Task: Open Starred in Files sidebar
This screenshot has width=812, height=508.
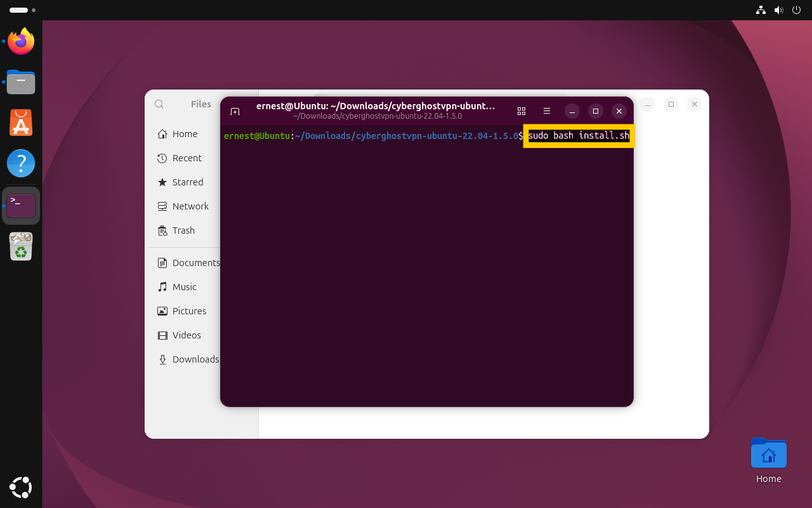Action: pos(183,182)
